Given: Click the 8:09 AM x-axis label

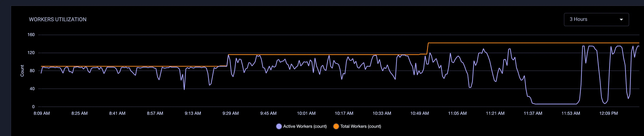Looking at the screenshot, I should click(x=42, y=113).
